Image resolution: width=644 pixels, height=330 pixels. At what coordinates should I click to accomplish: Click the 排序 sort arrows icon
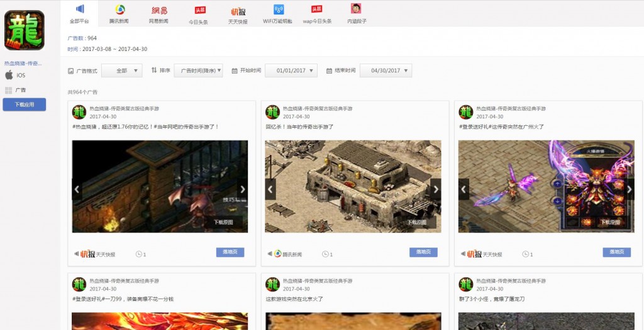pos(154,71)
